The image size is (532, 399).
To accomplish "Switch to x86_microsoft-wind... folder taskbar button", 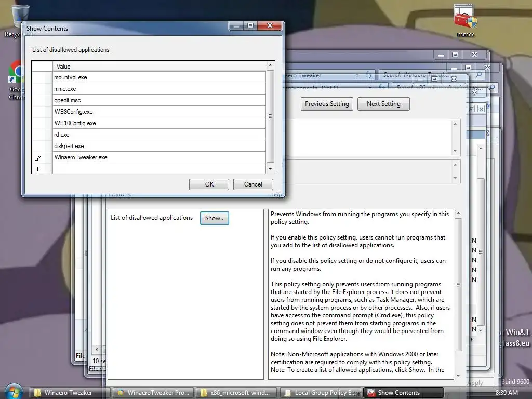I will (x=237, y=393).
